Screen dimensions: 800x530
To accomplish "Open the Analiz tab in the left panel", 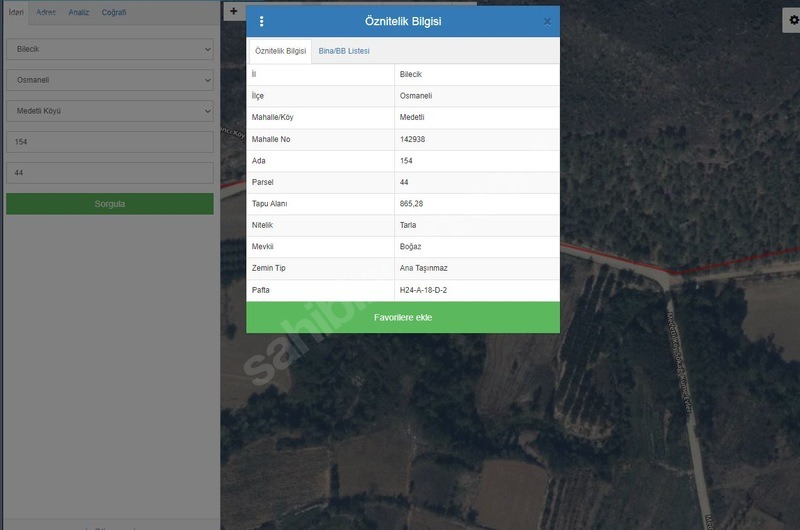I will pos(79,12).
